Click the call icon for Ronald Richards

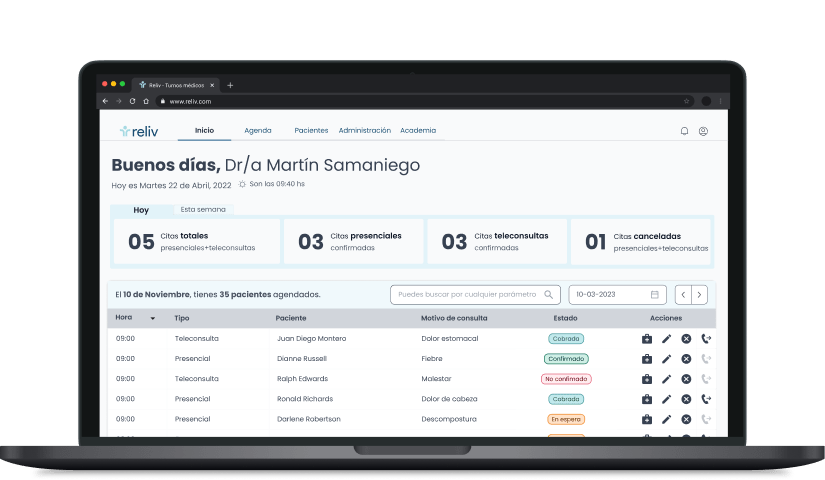point(706,399)
